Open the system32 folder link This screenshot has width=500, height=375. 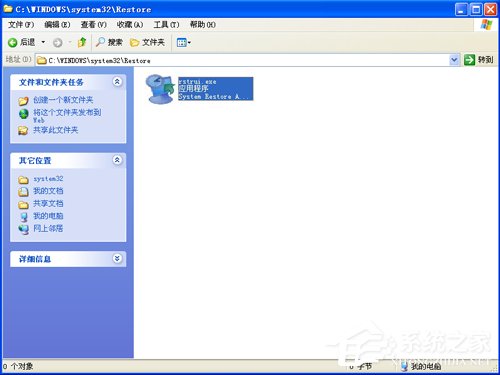pos(48,179)
